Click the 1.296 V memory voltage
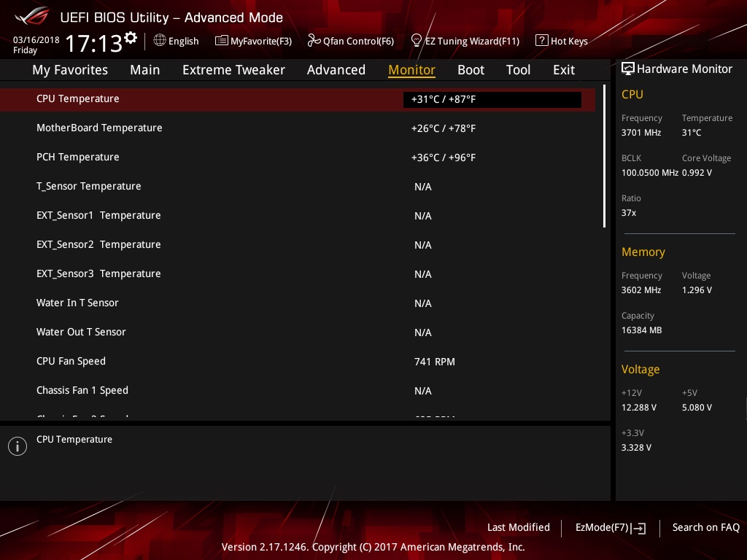The height and width of the screenshot is (560, 747). point(697,290)
